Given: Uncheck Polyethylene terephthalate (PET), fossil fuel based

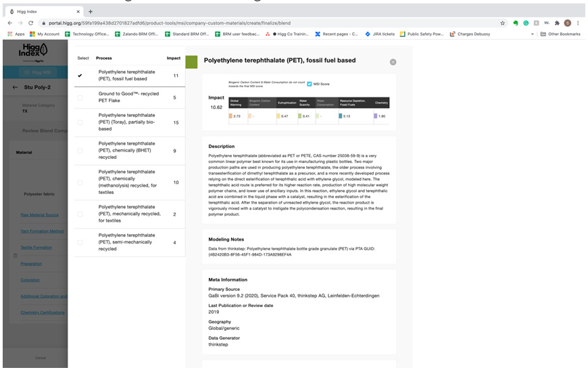Looking at the screenshot, I should tap(80, 76).
